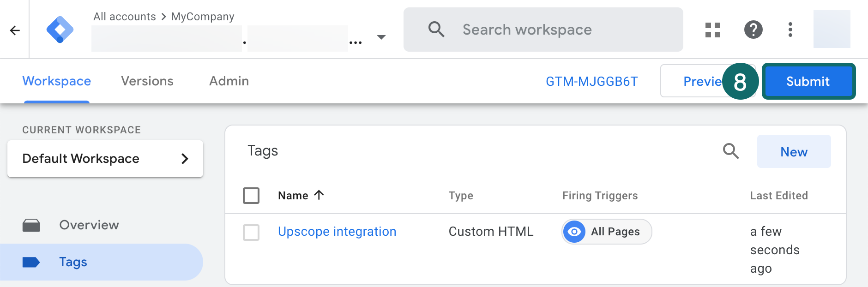This screenshot has width=868, height=287.
Task: Click the search icon in Tags panel
Action: click(x=731, y=151)
